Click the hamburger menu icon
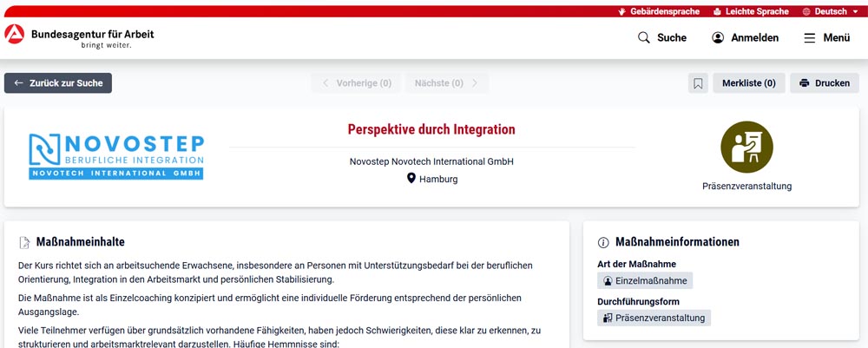This screenshot has height=348, width=868. pos(810,37)
